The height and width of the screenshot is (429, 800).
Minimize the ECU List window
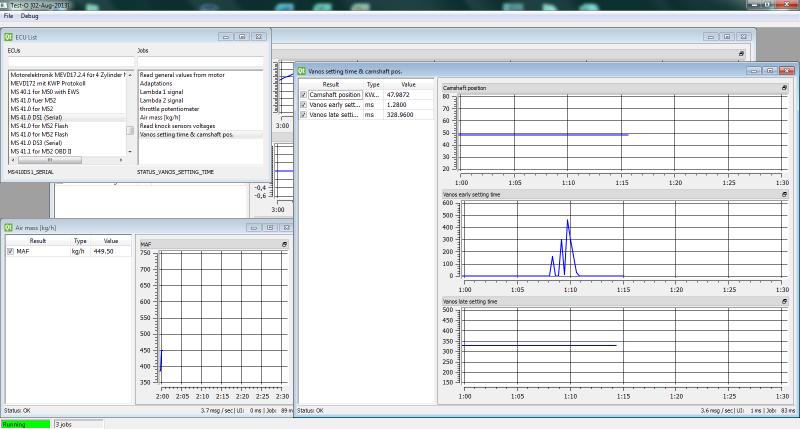point(226,37)
